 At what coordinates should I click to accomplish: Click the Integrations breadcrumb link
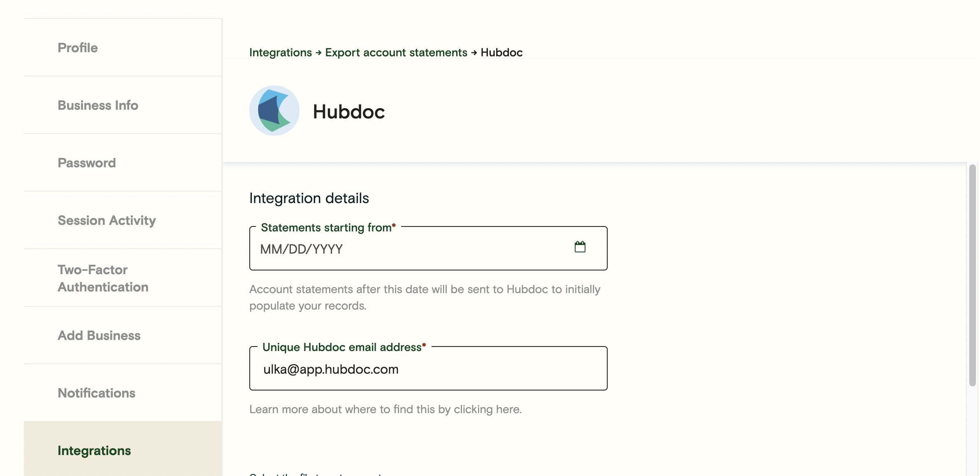281,53
